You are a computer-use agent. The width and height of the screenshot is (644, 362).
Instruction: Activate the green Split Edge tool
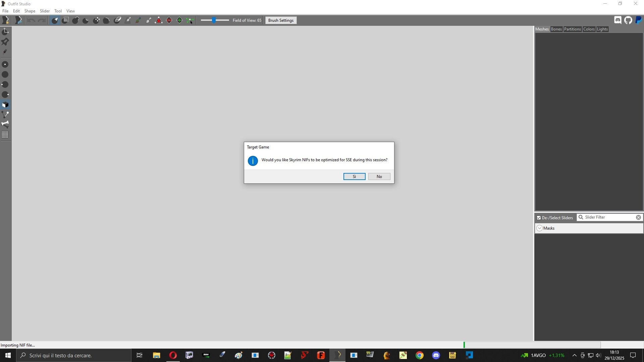[179, 20]
